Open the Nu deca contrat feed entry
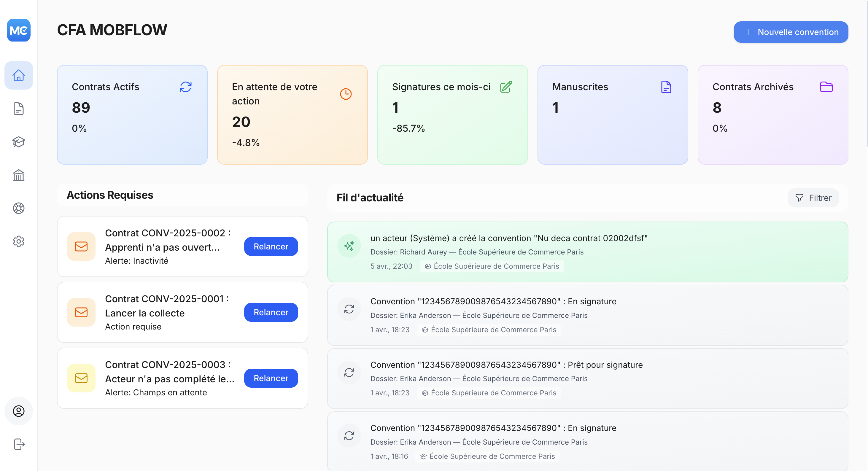 point(587,252)
